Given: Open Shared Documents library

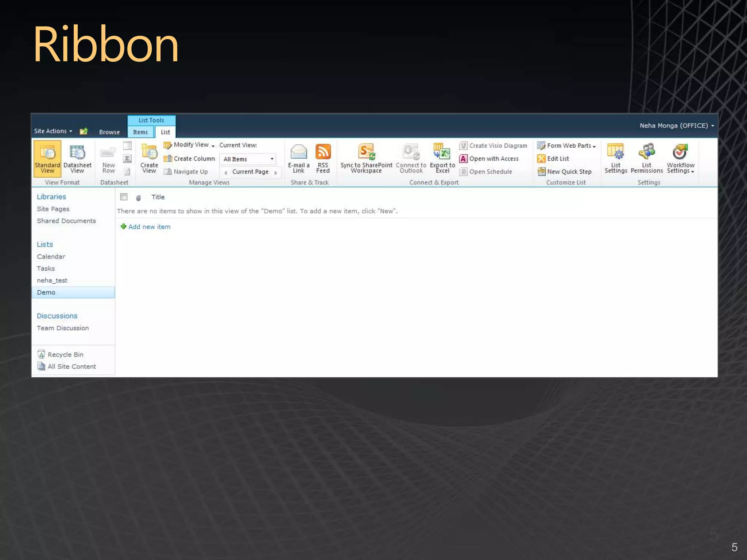Looking at the screenshot, I should pos(66,221).
